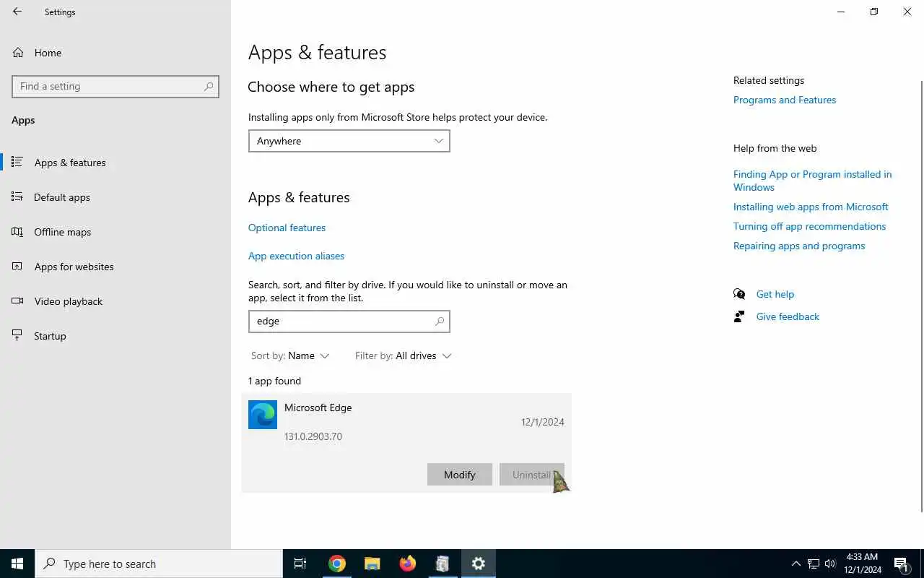Open the Windows Start menu
The height and width of the screenshot is (578, 924).
click(17, 564)
